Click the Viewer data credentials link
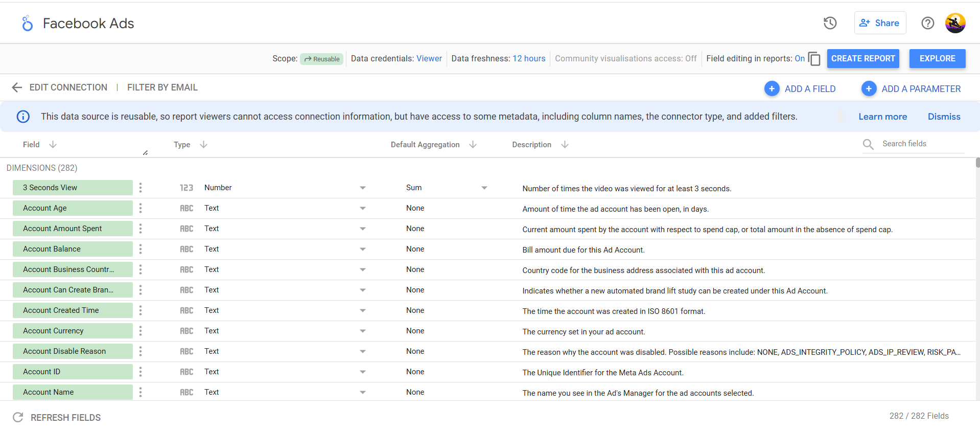Image resolution: width=980 pixels, height=430 pixels. point(429,59)
